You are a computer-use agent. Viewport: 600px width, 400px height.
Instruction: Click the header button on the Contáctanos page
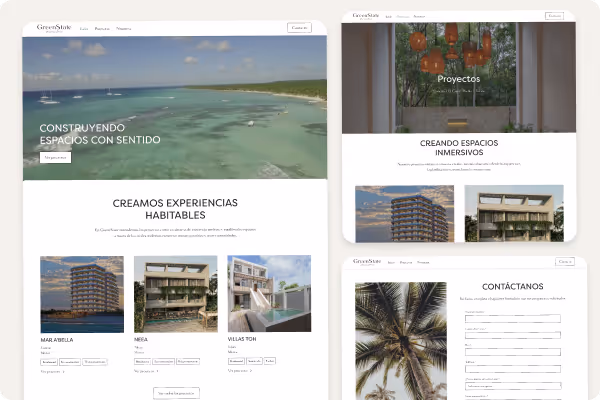click(565, 261)
